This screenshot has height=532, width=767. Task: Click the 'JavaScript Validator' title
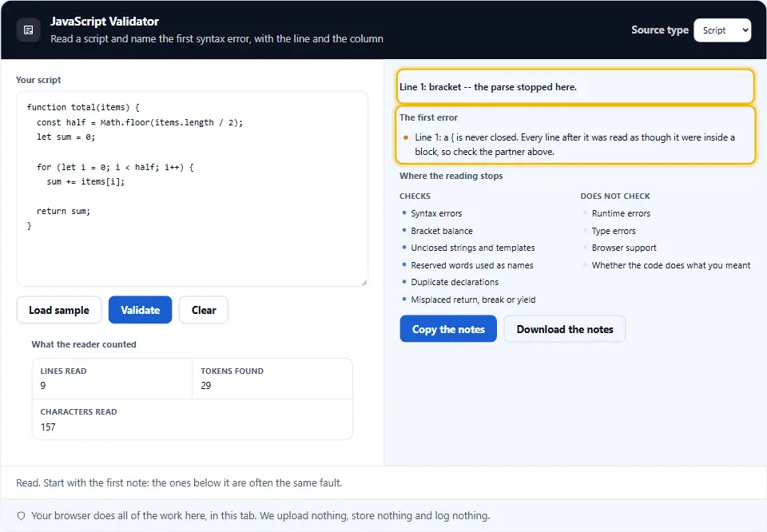tap(105, 22)
